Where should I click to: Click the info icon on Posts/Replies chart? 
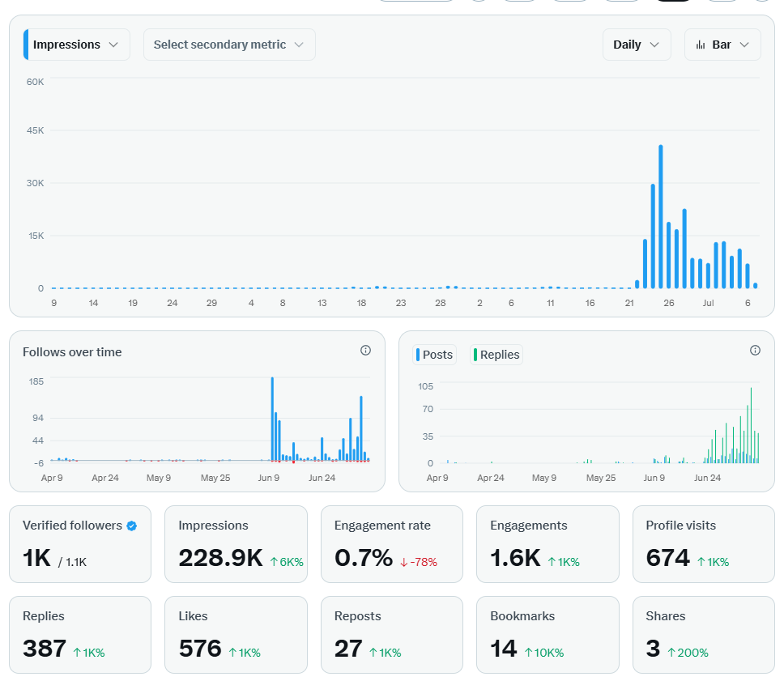[755, 351]
